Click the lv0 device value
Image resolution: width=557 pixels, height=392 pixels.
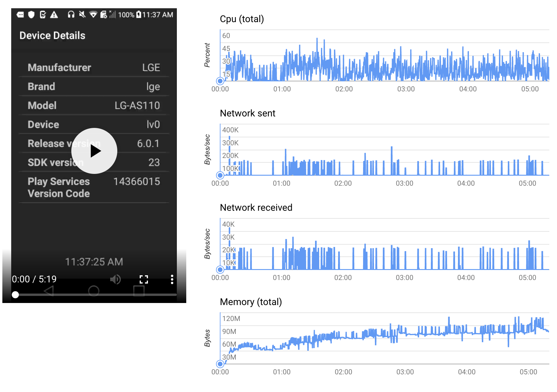click(x=153, y=124)
